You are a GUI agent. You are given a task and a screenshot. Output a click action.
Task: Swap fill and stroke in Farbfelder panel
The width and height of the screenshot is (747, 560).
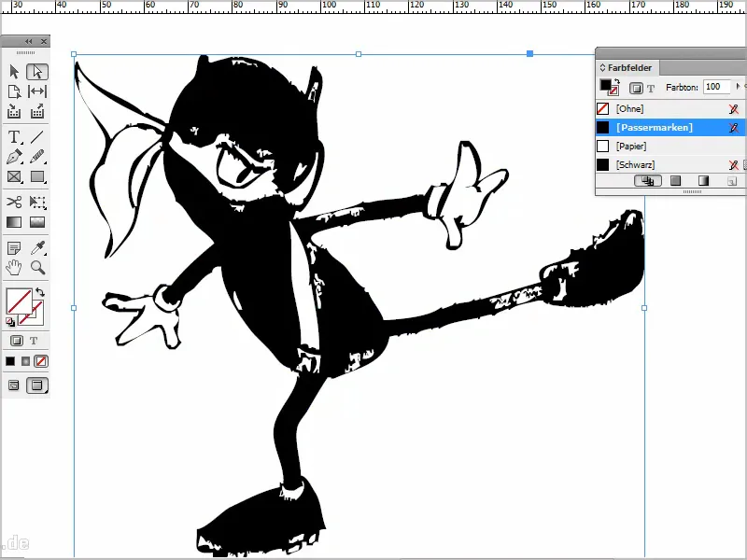click(x=617, y=81)
